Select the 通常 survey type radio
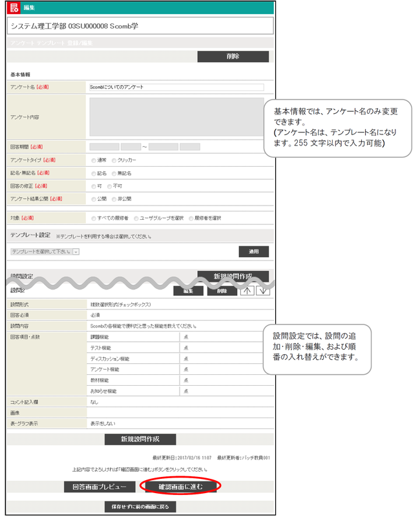420x517 pixels. point(94,160)
